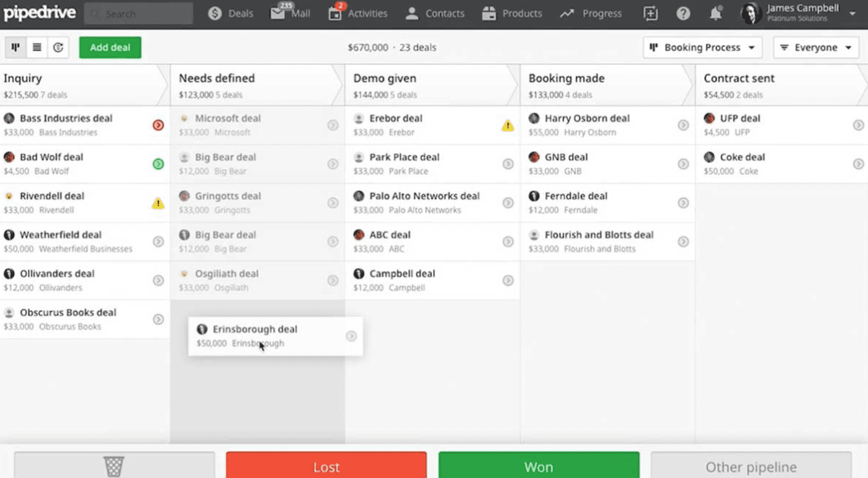
Task: Click ABC deal activity arrow icon
Action: click(508, 242)
